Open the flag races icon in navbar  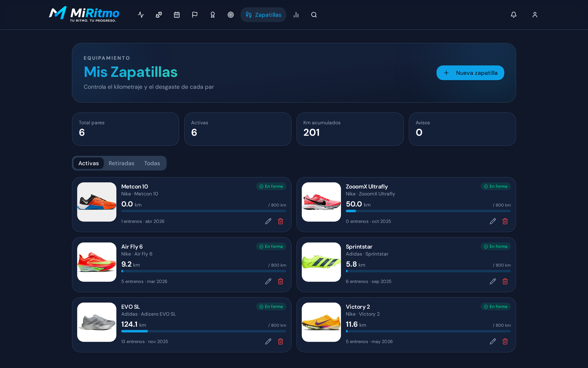pos(195,15)
